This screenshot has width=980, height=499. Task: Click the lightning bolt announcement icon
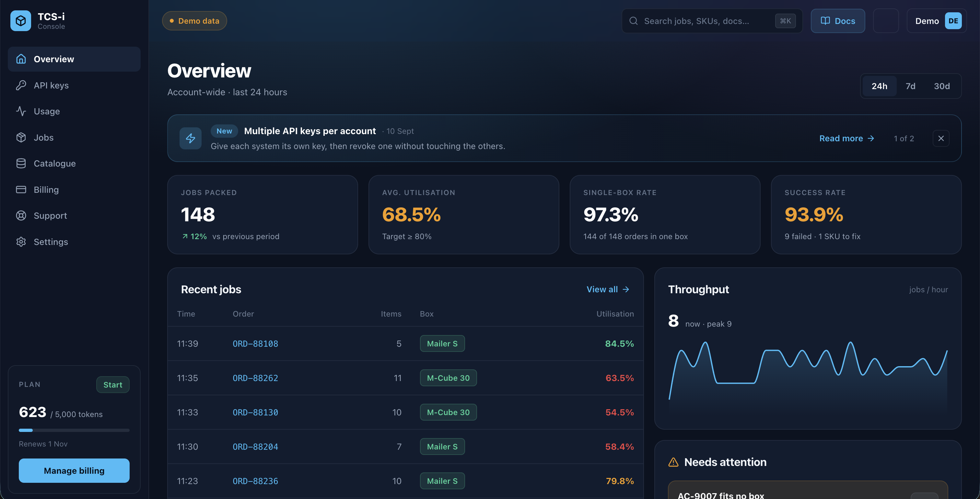(190, 138)
